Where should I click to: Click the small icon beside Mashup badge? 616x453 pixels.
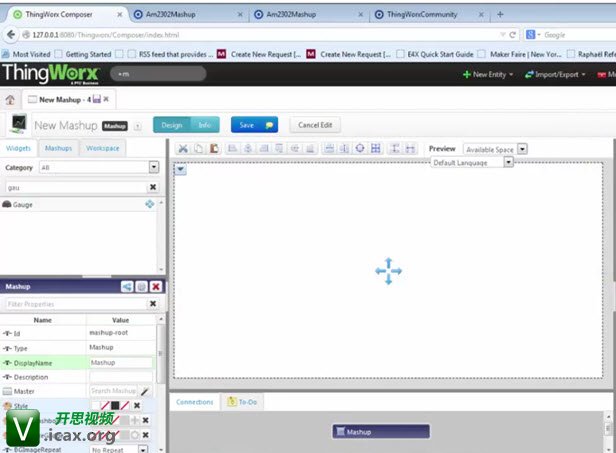(138, 126)
